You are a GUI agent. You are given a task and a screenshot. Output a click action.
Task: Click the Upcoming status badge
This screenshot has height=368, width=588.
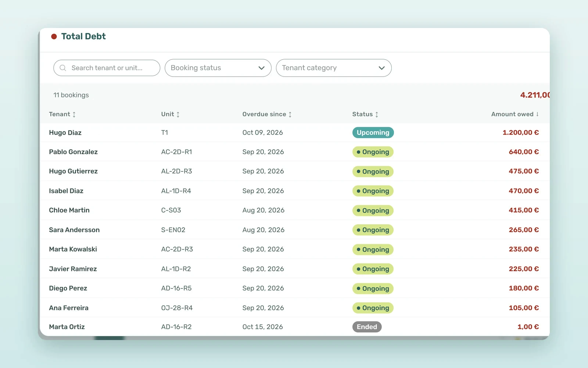(373, 132)
